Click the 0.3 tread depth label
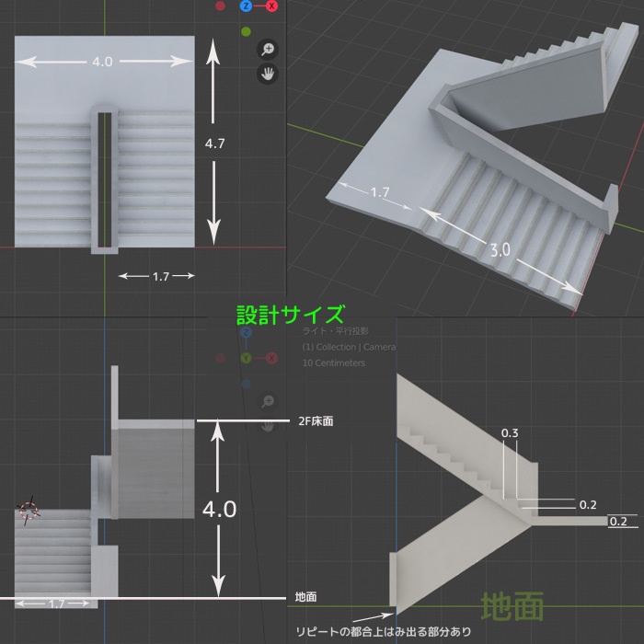Image resolution: width=644 pixels, height=644 pixels. [510, 433]
